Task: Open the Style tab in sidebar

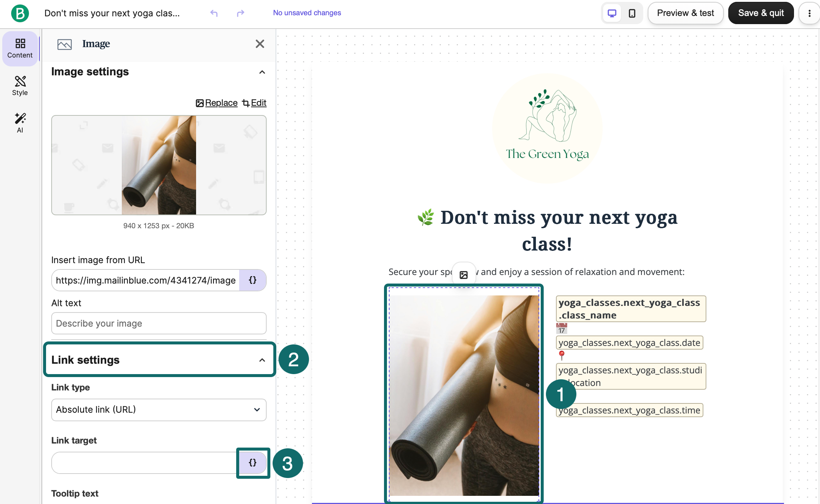Action: [x=20, y=86]
